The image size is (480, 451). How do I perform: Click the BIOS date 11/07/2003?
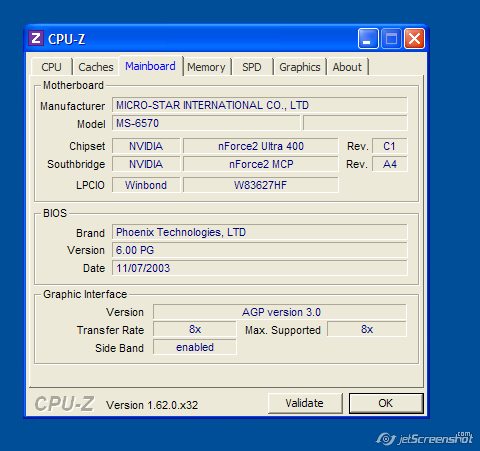(259, 268)
